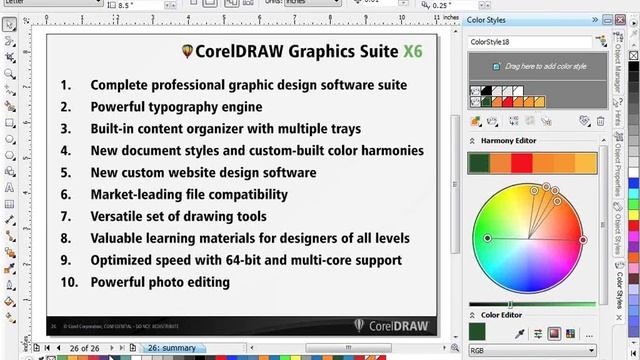Click the No Color swatch in palette

(633, 55)
